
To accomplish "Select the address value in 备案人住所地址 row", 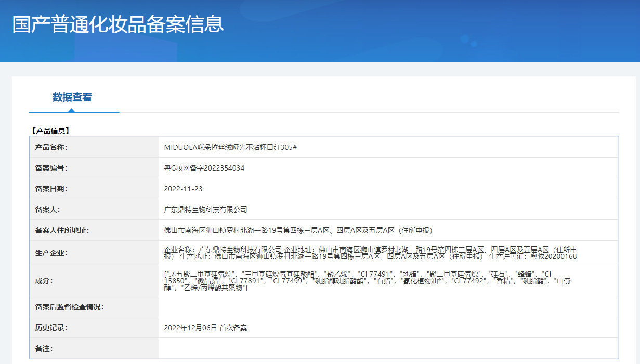I will (x=298, y=230).
